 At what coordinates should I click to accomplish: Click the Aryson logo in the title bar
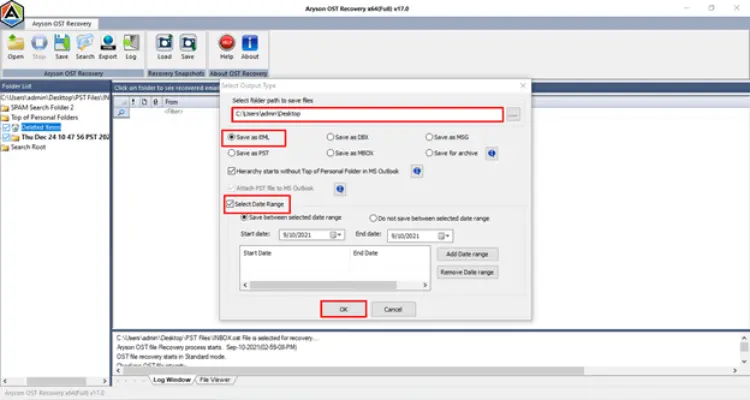click(12, 14)
